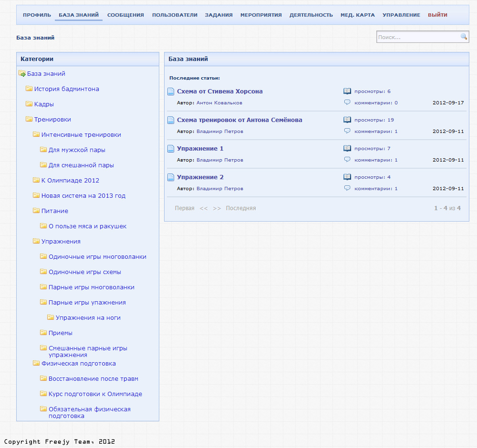Click the Поиск search input field

tap(417, 37)
